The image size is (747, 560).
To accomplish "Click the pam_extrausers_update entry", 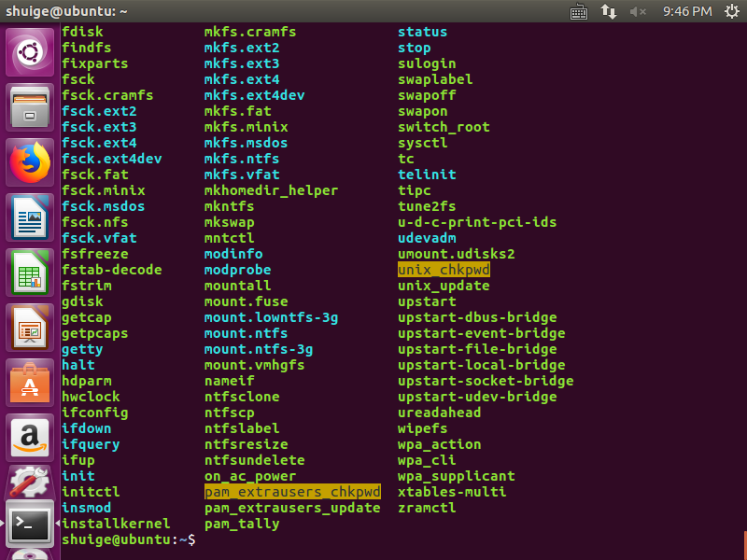I will [x=292, y=508].
